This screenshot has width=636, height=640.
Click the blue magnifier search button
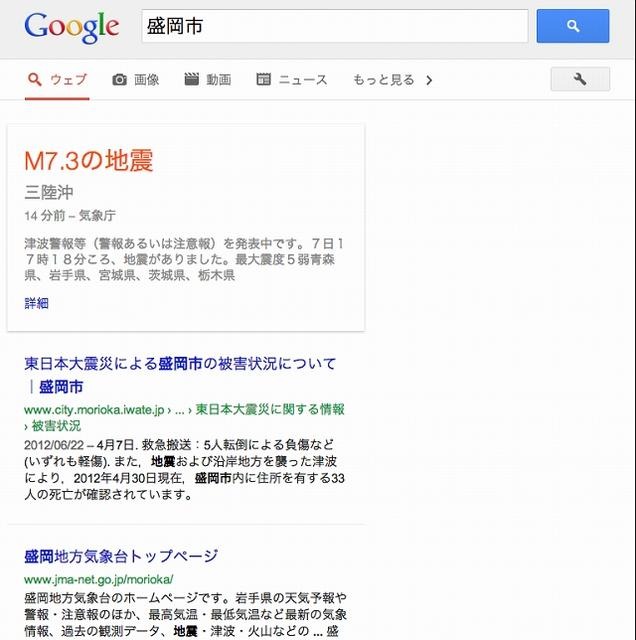573,26
